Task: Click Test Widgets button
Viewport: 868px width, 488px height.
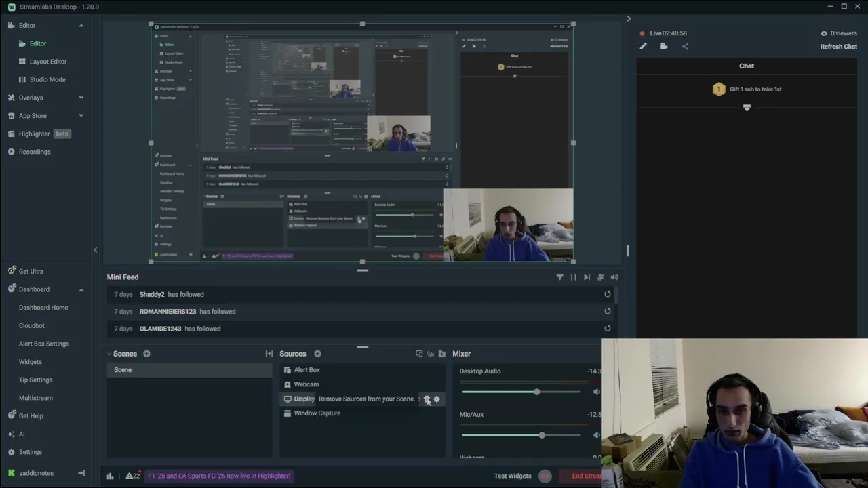Action: 513,476
